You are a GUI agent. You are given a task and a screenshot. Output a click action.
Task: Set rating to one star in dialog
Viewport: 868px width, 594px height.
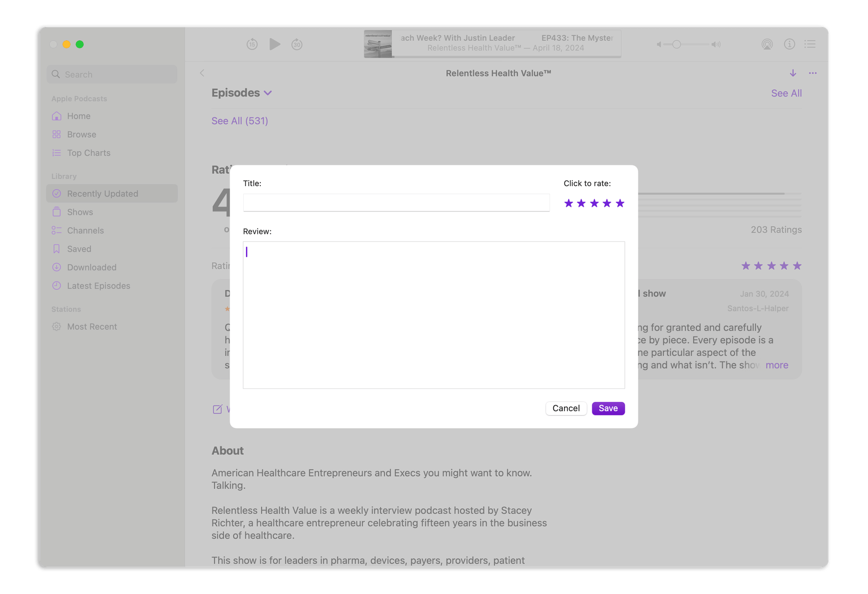pos(569,203)
